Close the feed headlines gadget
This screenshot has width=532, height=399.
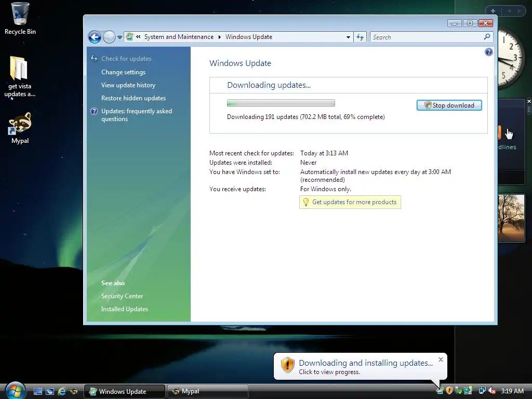point(528,101)
